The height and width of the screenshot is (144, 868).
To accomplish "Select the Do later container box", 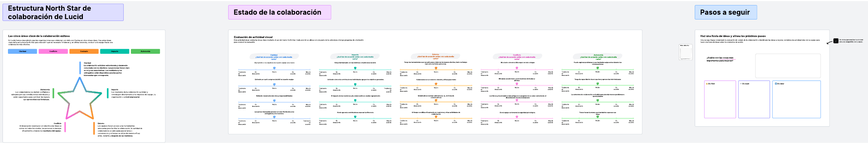I will pos(796,99).
